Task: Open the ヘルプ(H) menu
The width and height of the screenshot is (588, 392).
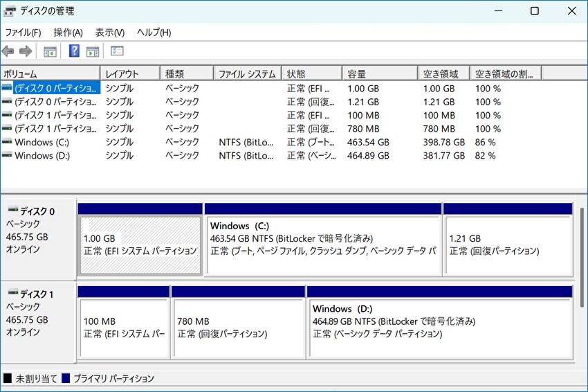Action: click(154, 33)
